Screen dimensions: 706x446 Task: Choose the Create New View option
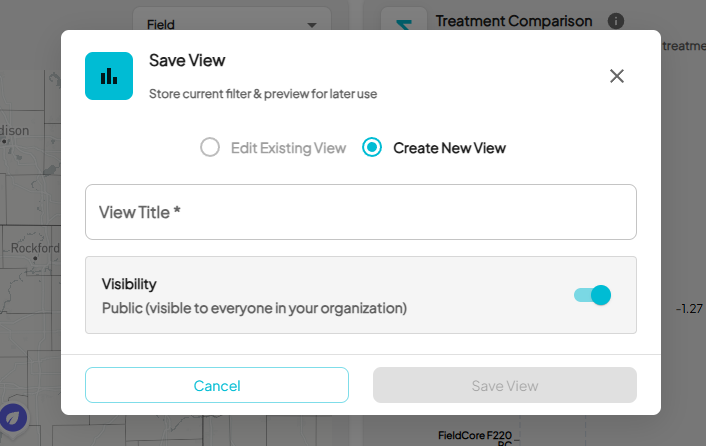(372, 148)
